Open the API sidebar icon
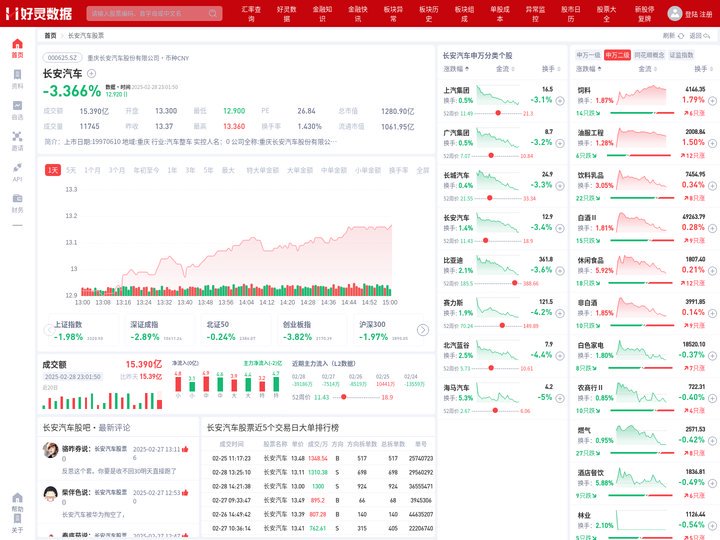Viewport: 720px width, 540px height. click(17, 167)
